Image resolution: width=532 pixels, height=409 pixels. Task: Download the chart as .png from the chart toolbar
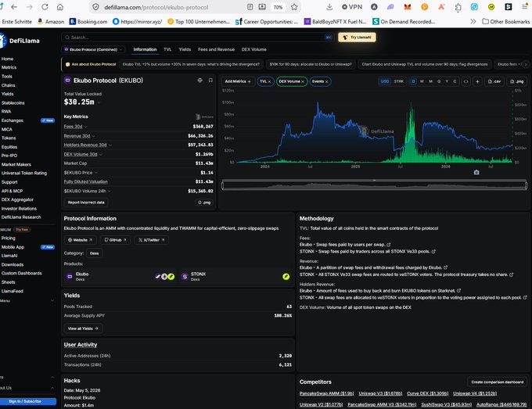(516, 81)
